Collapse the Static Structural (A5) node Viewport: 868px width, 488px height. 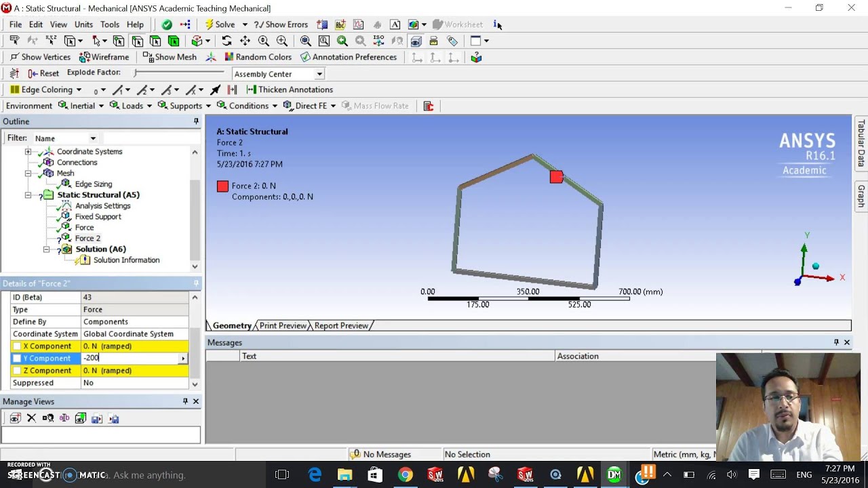click(x=28, y=195)
